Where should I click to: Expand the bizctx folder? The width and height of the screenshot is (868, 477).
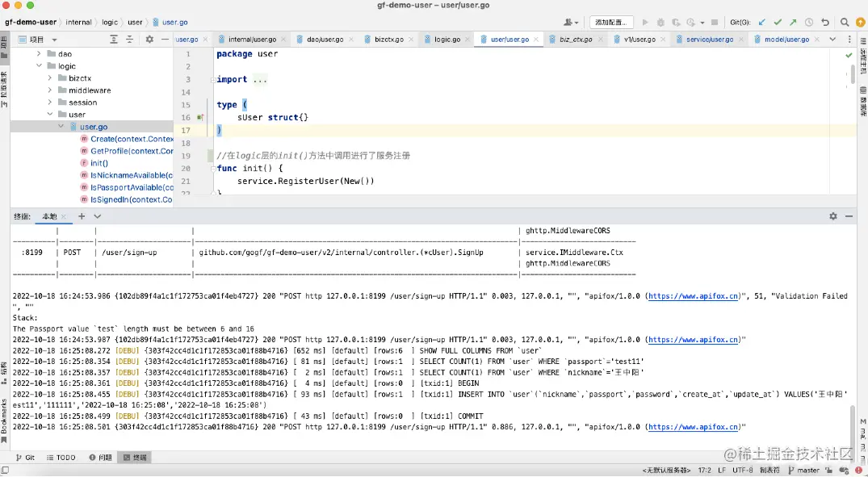point(50,78)
